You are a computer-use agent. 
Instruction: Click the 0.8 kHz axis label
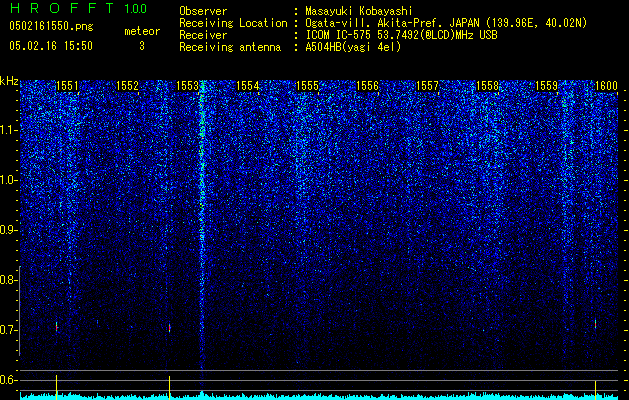8,280
